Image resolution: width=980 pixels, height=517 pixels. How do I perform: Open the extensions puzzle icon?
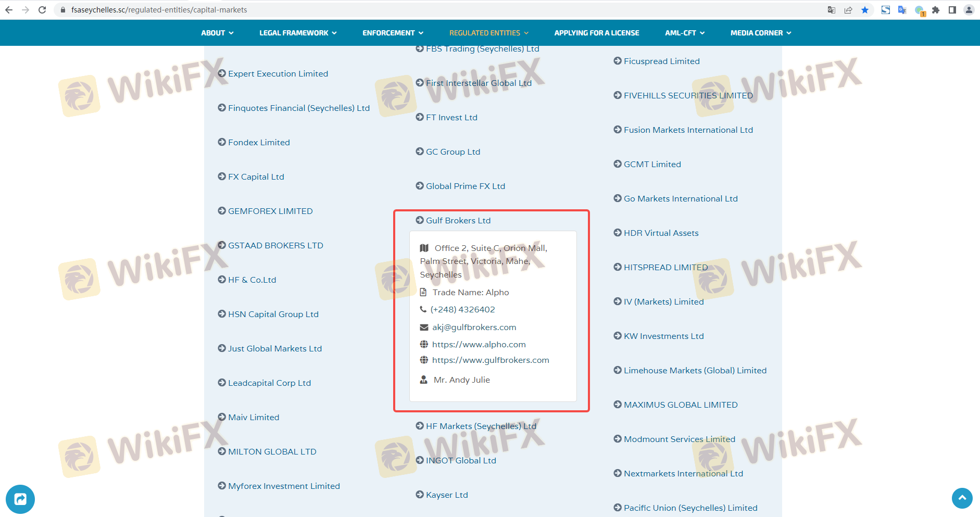(936, 10)
